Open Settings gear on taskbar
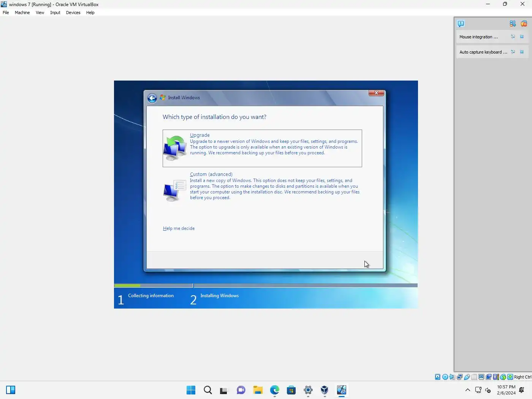 pyautogui.click(x=308, y=390)
